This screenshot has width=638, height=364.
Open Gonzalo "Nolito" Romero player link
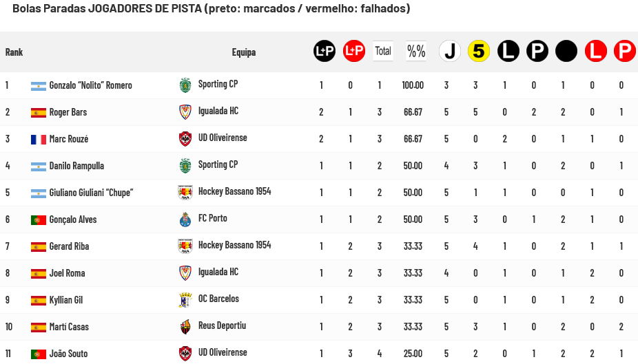[x=90, y=85]
